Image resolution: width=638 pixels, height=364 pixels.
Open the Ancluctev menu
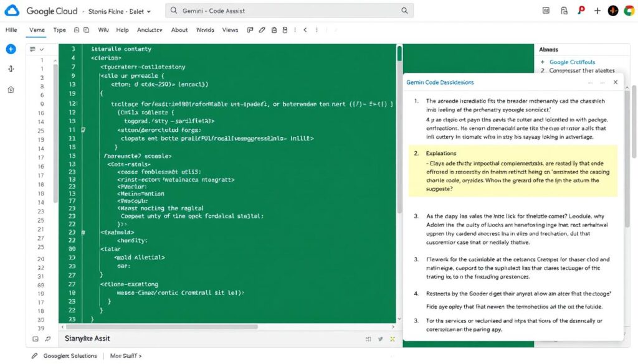150,30
